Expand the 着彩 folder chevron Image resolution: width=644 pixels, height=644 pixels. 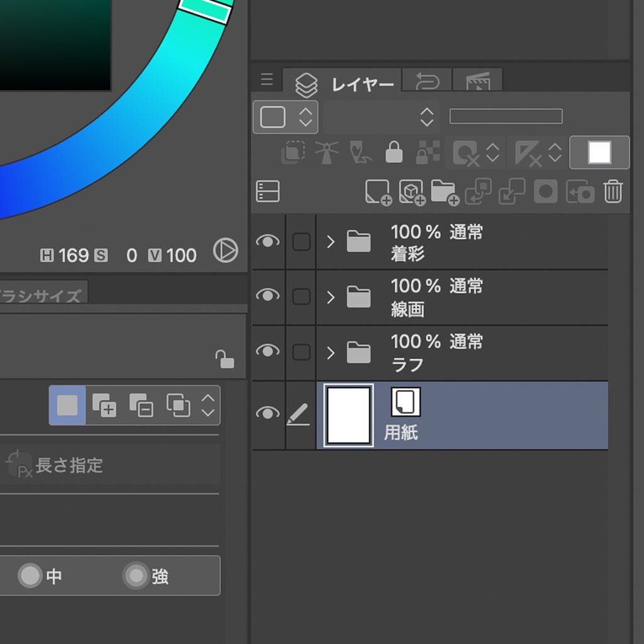pos(331,242)
